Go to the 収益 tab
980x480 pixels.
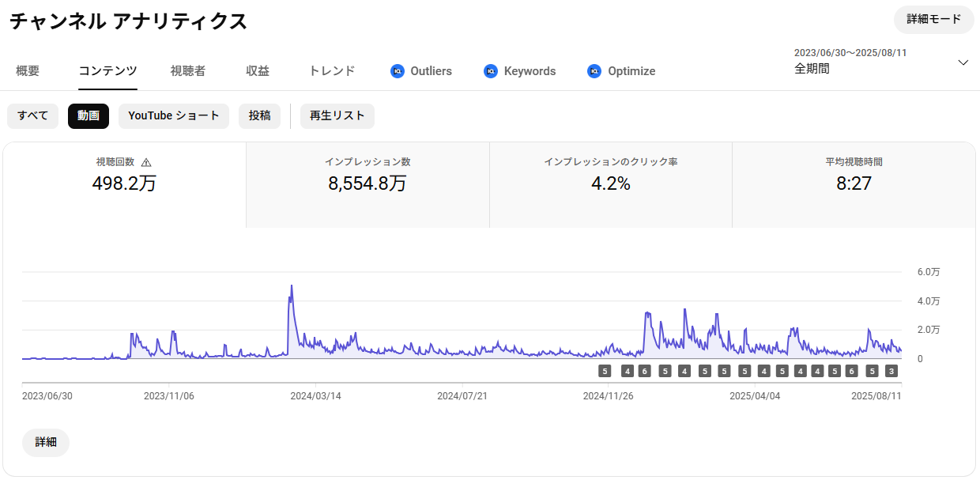[x=258, y=71]
